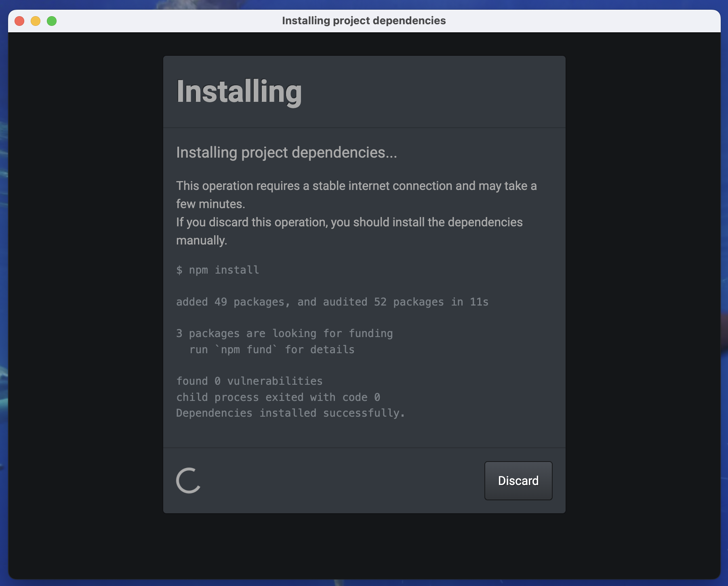Click the 'stable internet connection' notice text
Screen dimensions: 728x586
pos(356,195)
